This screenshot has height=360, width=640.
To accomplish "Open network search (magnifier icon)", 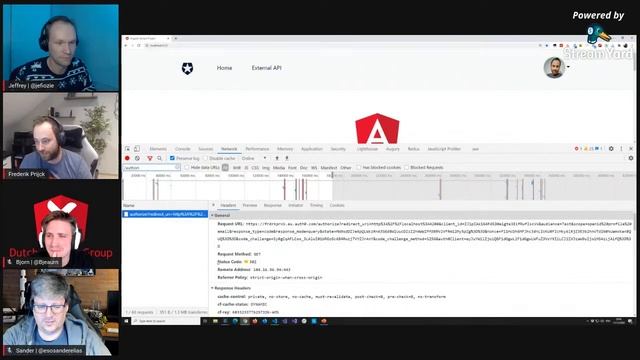I will coord(160,158).
